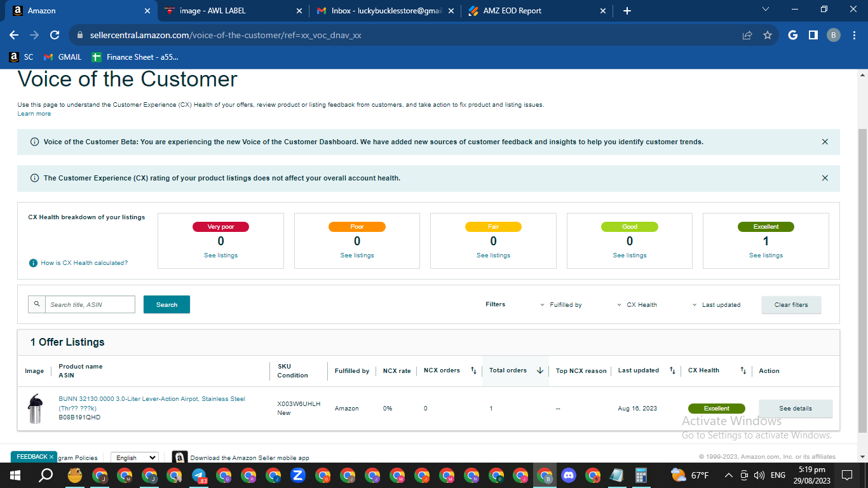This screenshot has height=488, width=868.
Task: Click the Search button
Action: pyautogui.click(x=166, y=304)
